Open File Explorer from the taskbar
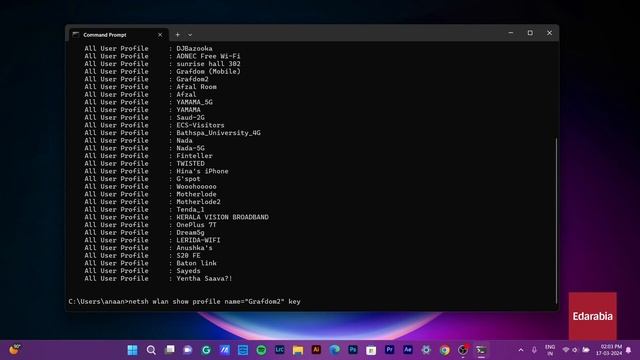This screenshot has height=360, width=640. (298, 350)
